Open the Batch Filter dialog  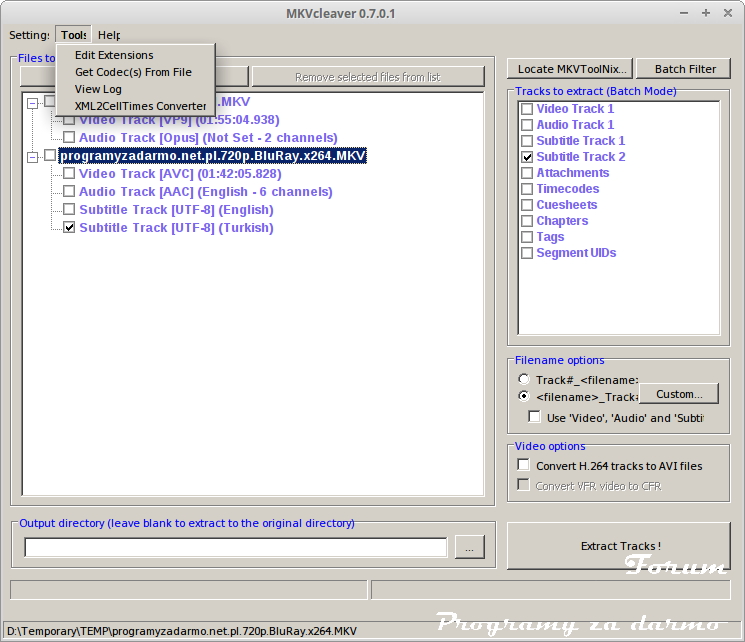coord(685,69)
